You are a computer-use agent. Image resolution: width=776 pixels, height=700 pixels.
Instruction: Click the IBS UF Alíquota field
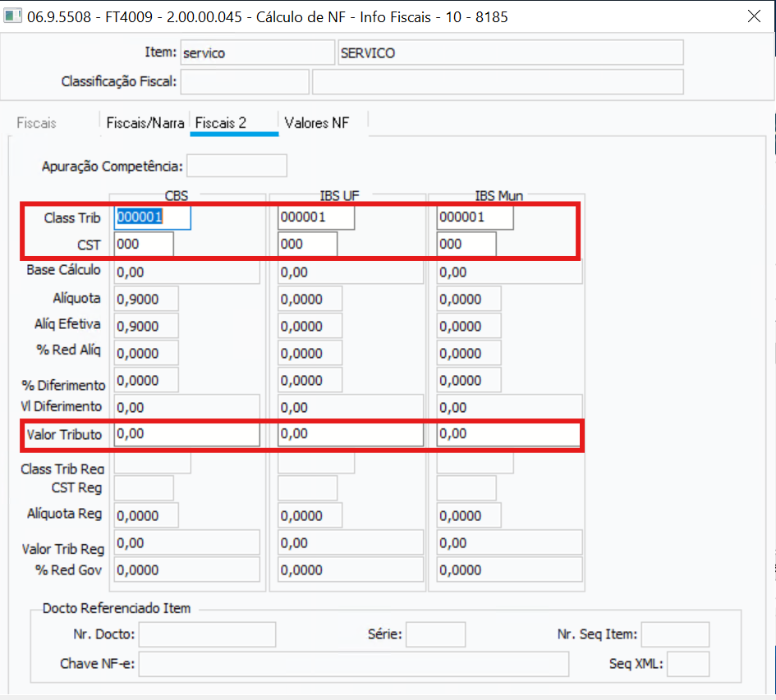[310, 299]
